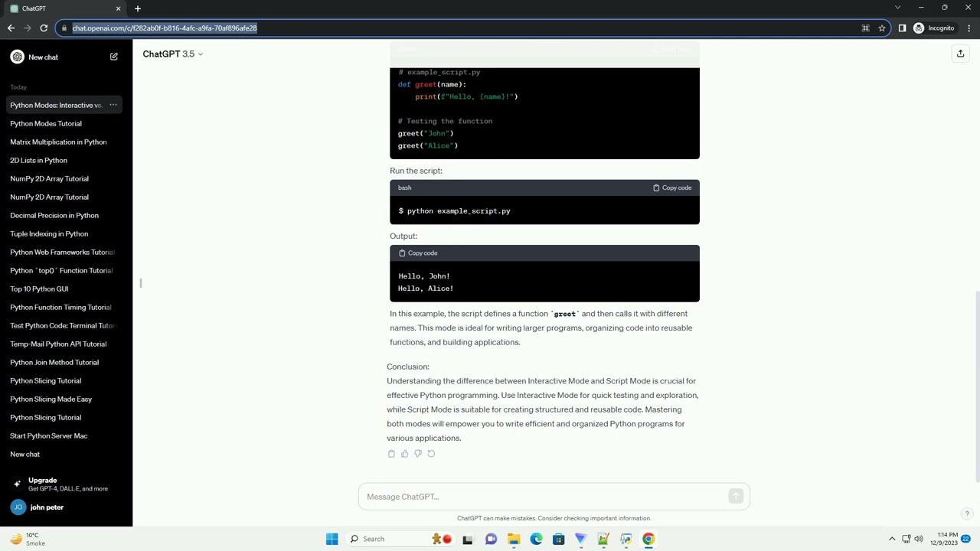Click the ChatGPT browser tab title
980x551 pixels.
click(34, 8)
